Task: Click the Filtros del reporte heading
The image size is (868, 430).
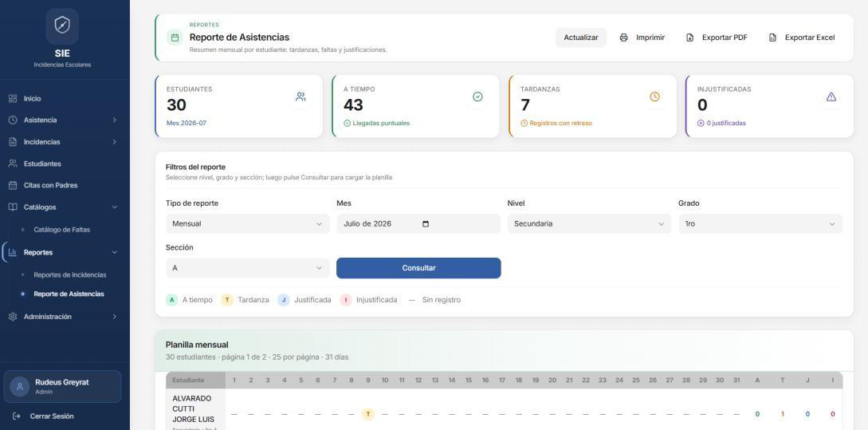Action: pos(195,167)
